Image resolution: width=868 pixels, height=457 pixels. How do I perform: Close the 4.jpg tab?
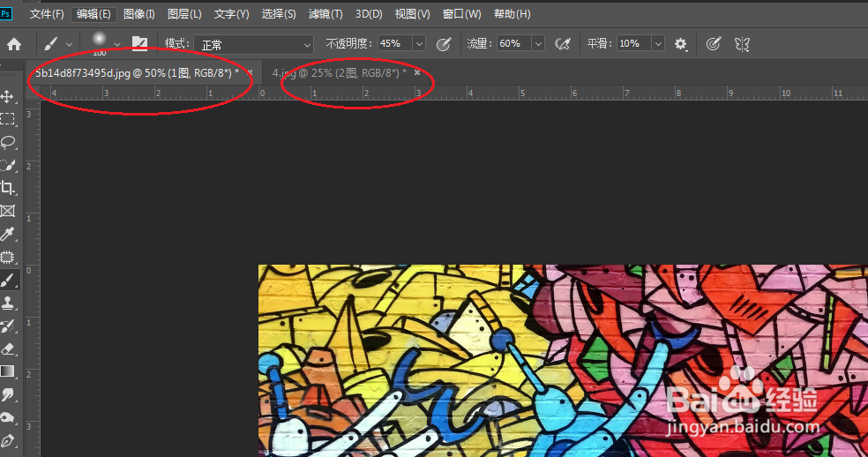417,72
